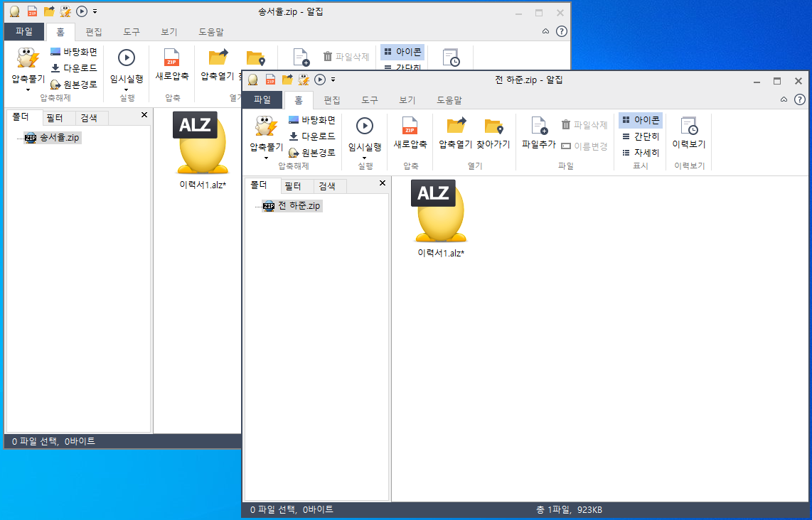The image size is (812, 520).
Task: Click quick access extract icon in 전 하준.zip title bar
Action: pyautogui.click(x=304, y=80)
